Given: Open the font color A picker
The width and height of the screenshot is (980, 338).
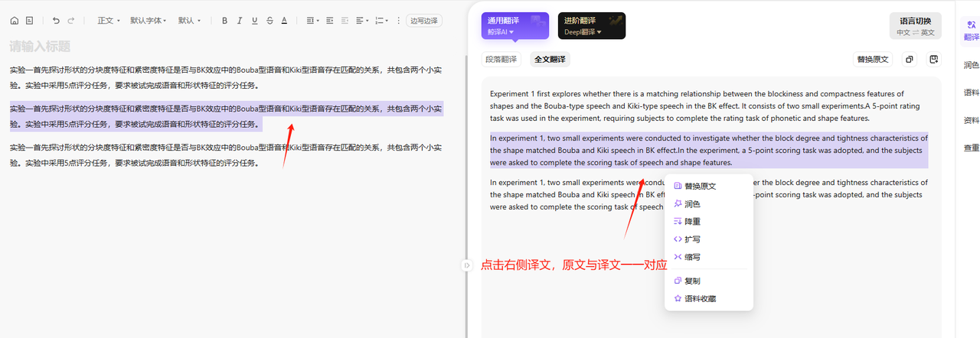Looking at the screenshot, I should click(284, 21).
